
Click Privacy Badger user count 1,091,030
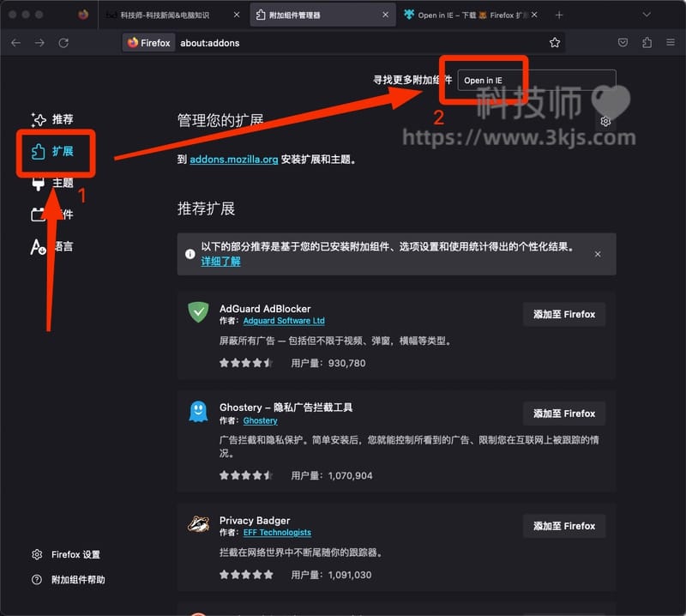[x=331, y=576]
